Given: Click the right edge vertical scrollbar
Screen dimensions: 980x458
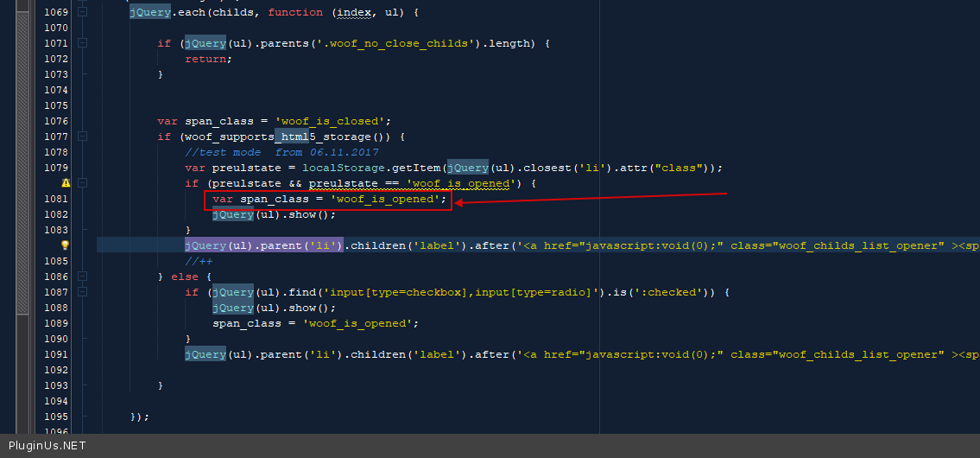Looking at the screenshot, I should pyautogui.click(x=975, y=216).
